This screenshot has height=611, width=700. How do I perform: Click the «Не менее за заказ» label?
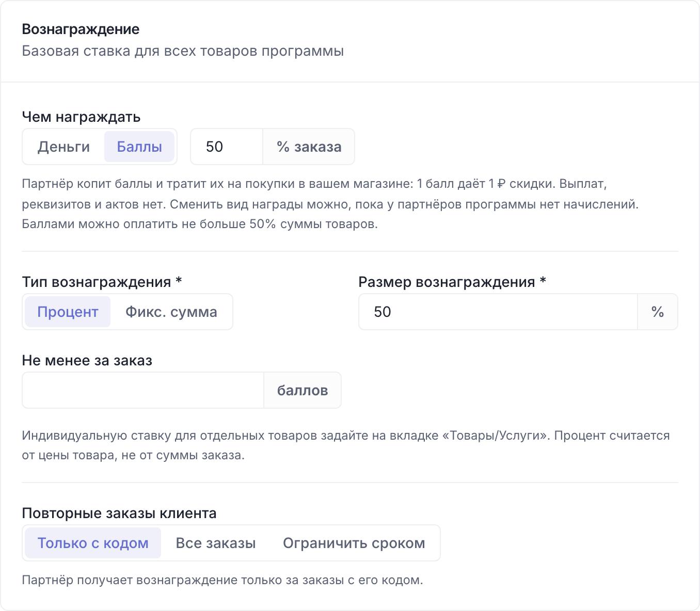click(87, 360)
